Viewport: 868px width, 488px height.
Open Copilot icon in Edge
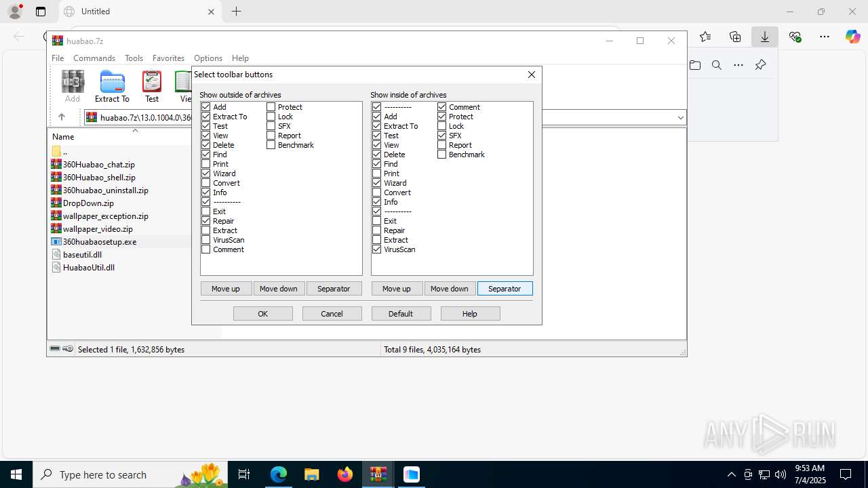pos(853,37)
